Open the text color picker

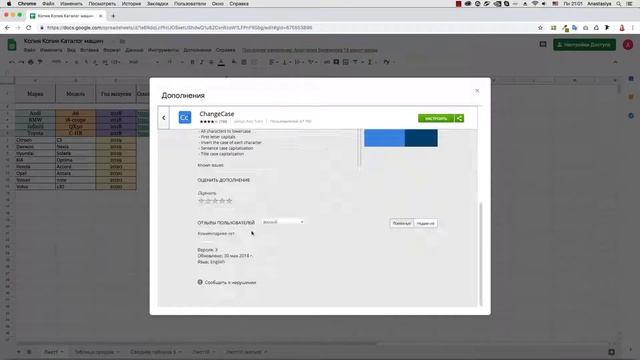[221, 62]
